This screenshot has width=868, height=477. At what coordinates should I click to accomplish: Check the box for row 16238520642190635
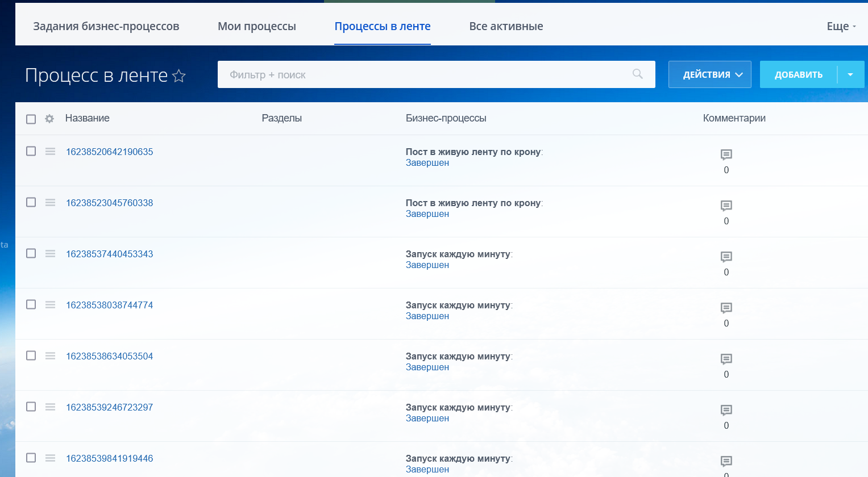tap(31, 151)
